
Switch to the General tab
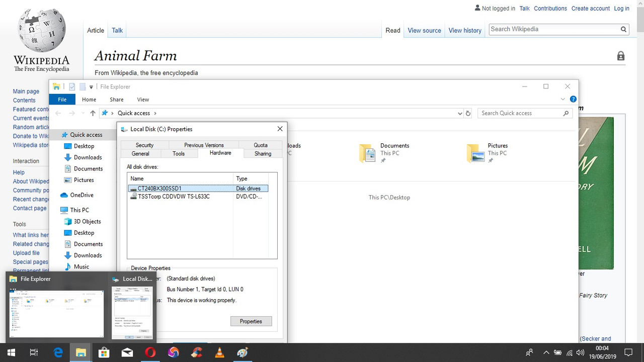[140, 153]
